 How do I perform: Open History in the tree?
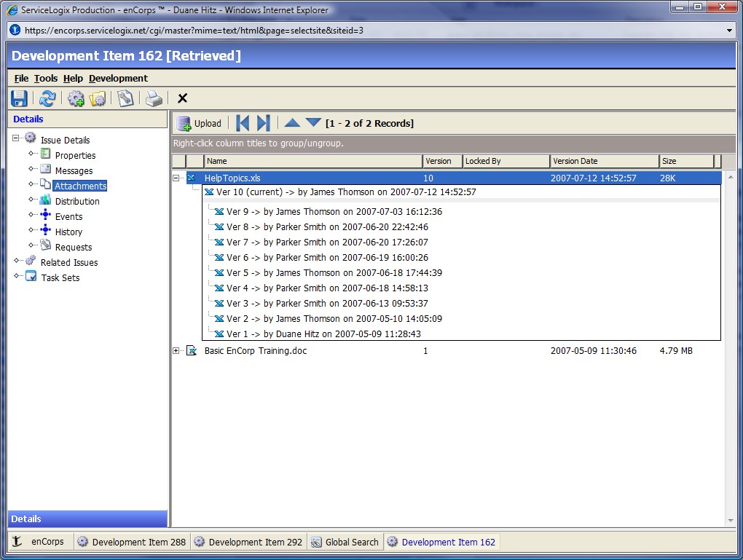(68, 232)
